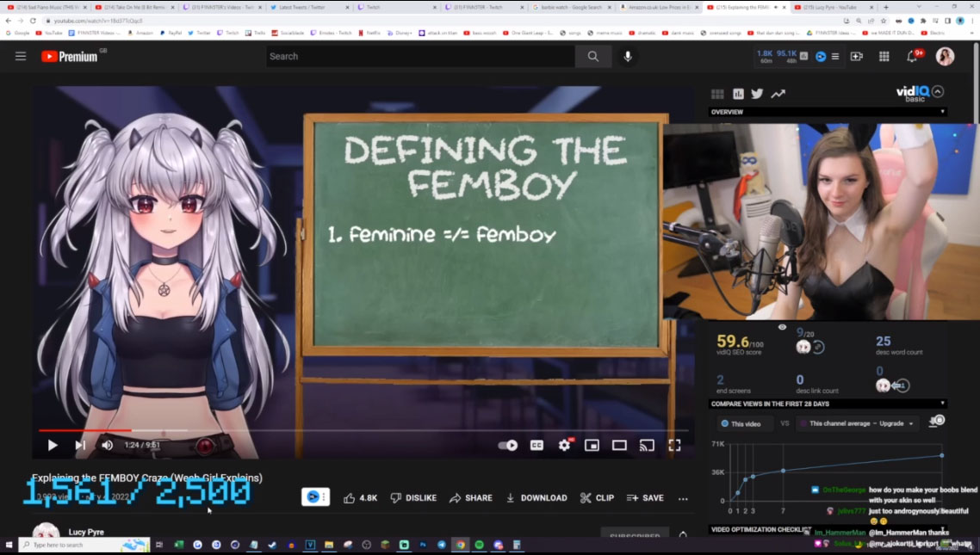
Task: Mute the video volume
Action: tap(108, 445)
